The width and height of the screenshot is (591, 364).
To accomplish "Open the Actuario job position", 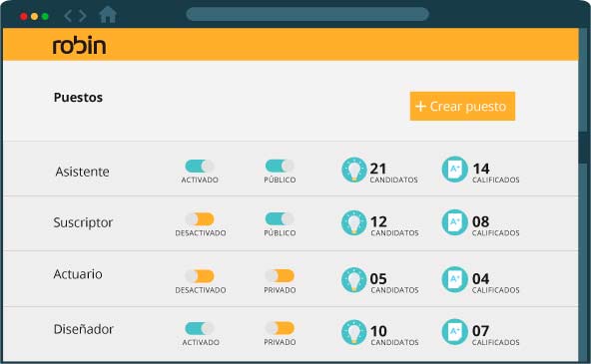I will [x=78, y=274].
